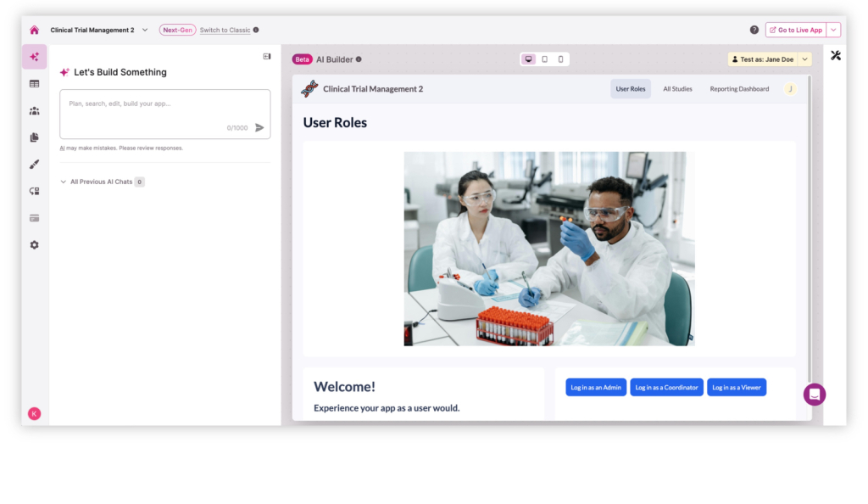The height and width of the screenshot is (504, 868).
Task: Open the AI Builder sparkle icon in sidebar
Action: coord(34,57)
